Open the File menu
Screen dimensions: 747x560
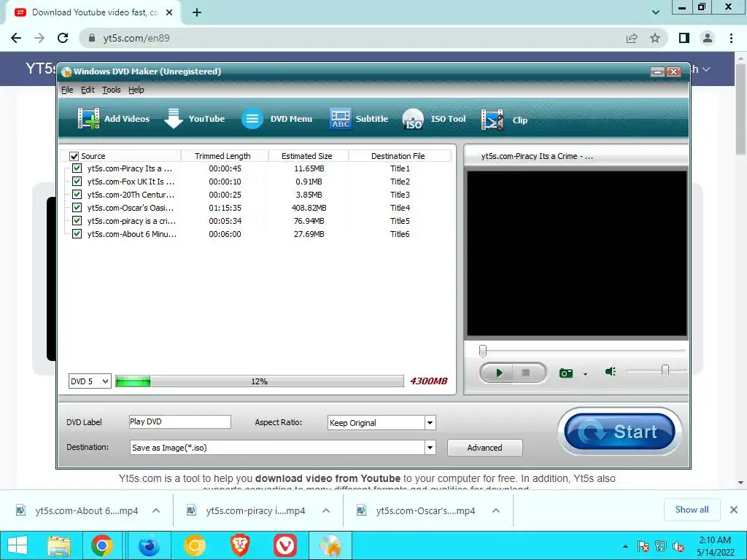(67, 90)
